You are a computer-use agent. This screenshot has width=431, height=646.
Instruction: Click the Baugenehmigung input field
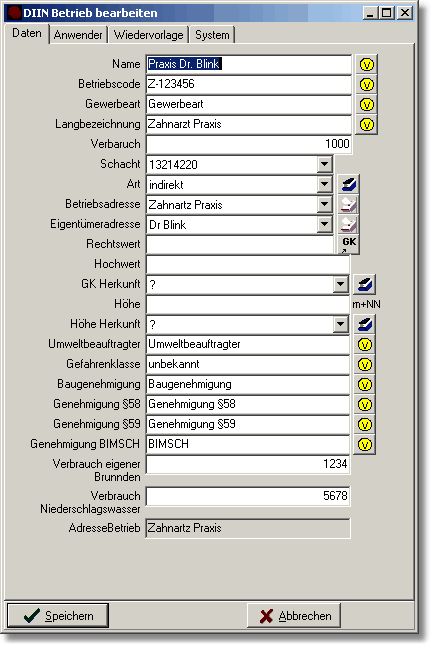pos(248,384)
